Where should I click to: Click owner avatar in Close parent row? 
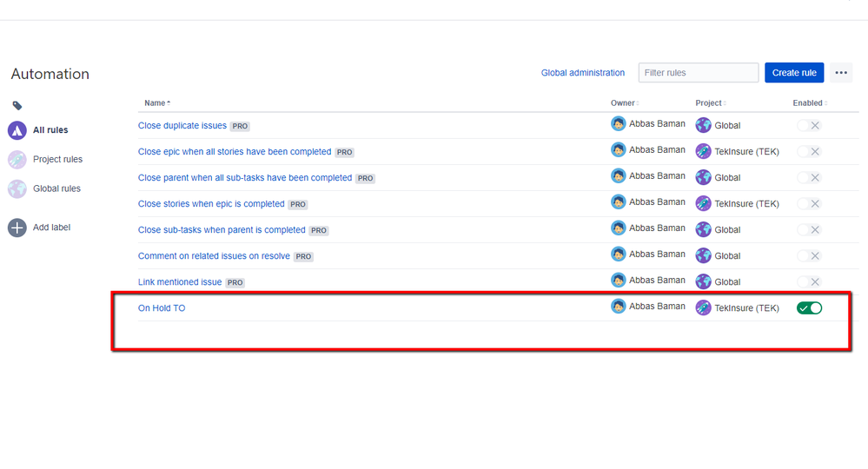pyautogui.click(x=619, y=175)
